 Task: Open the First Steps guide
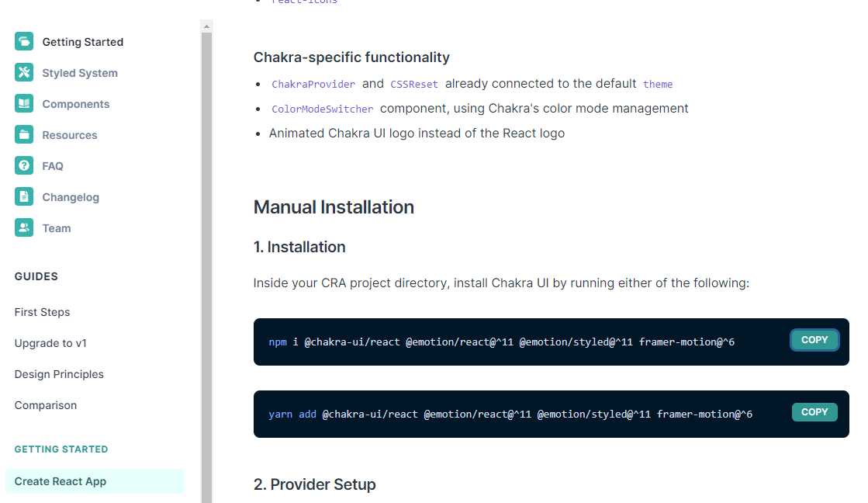[x=42, y=312]
